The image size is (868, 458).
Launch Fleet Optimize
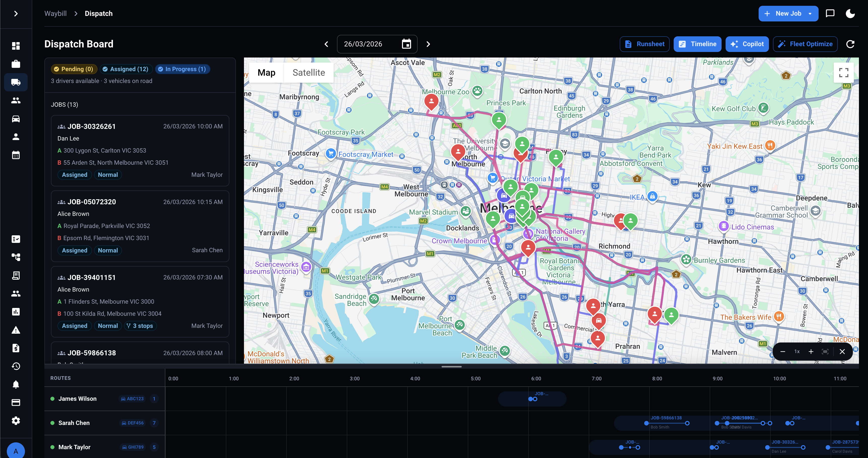pyautogui.click(x=805, y=44)
